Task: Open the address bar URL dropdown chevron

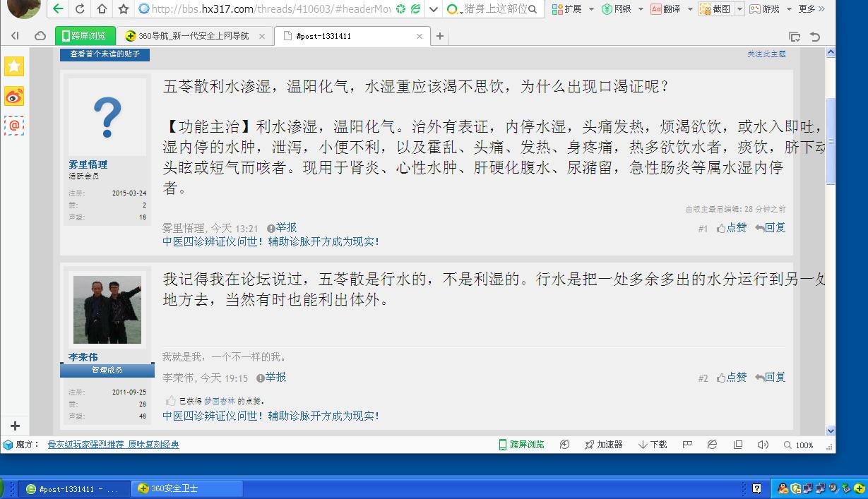Action: pyautogui.click(x=434, y=9)
